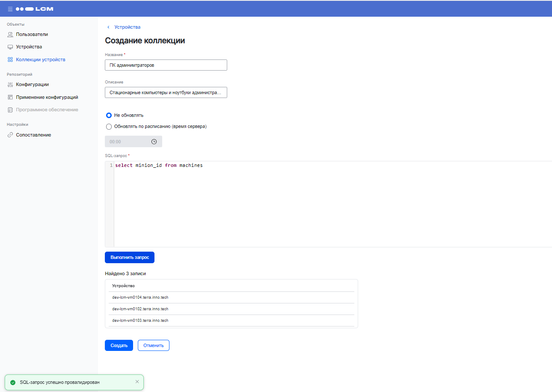Click the Сопоставление link icon
This screenshot has width=552, height=392.
click(10, 135)
